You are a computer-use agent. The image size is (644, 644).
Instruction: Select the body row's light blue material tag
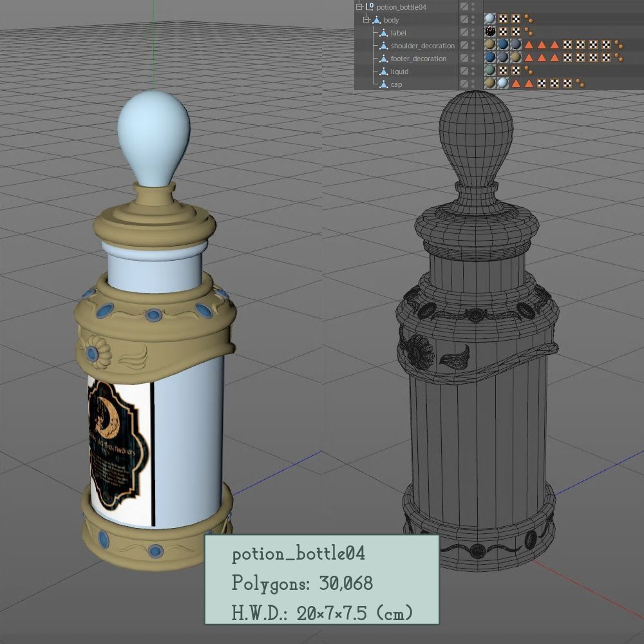tap(489, 19)
